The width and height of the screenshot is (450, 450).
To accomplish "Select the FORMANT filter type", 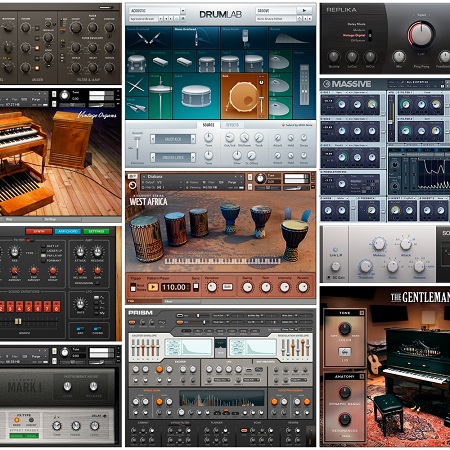I will point(43,260).
